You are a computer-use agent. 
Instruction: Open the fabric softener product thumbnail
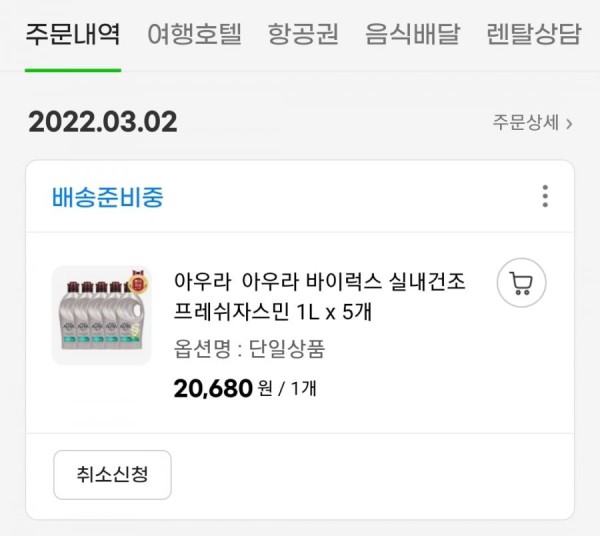coord(102,316)
